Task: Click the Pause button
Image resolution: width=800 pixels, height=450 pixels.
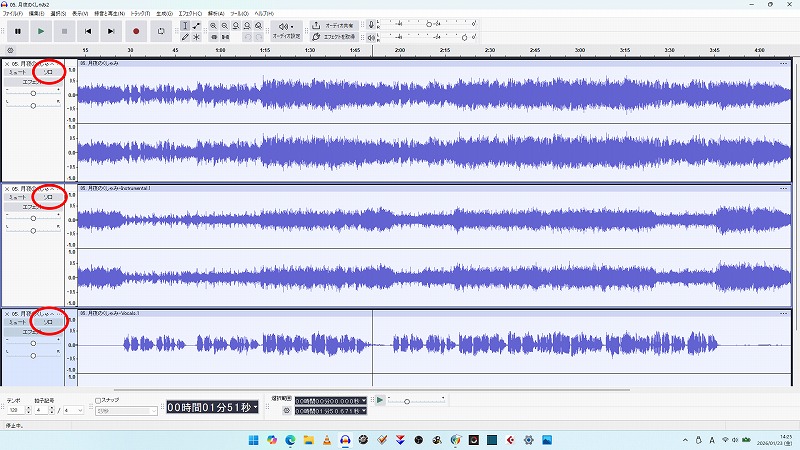Action: [x=17, y=31]
